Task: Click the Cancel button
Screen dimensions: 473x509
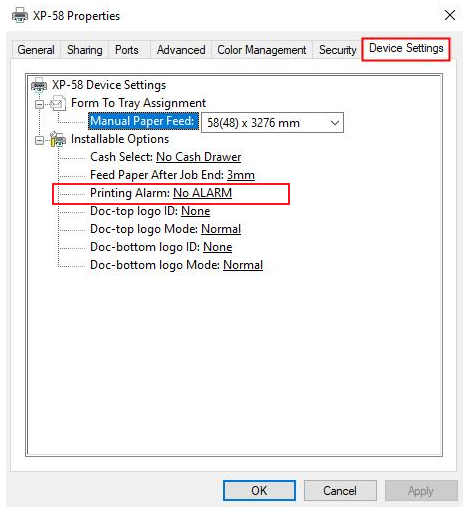Action: point(340,491)
